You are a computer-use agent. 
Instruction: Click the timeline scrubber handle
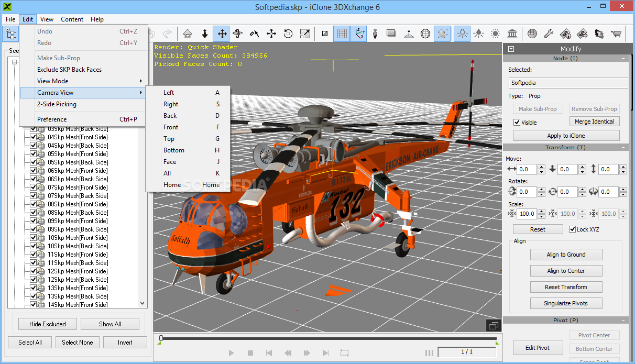pos(161,338)
